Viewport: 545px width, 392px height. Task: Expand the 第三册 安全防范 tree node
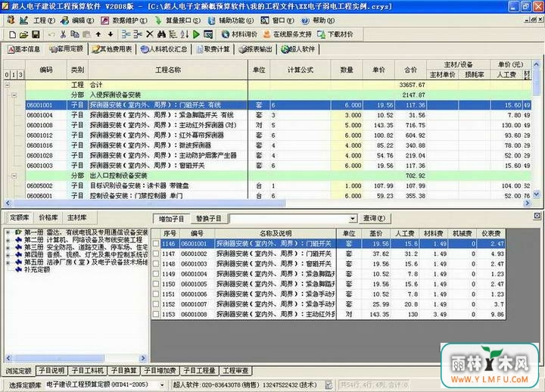8,247
